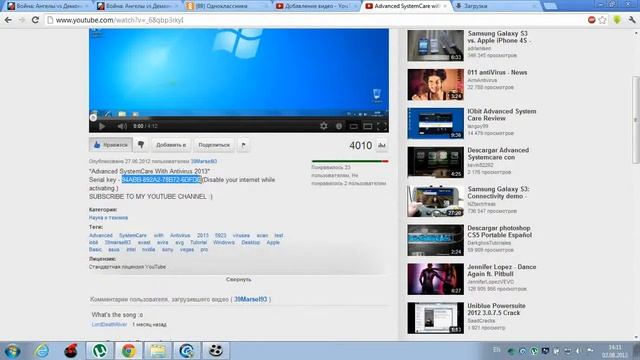
Task: Open Descargar photoshop CS5 Portable Español video
Action: pyautogui.click(x=499, y=231)
